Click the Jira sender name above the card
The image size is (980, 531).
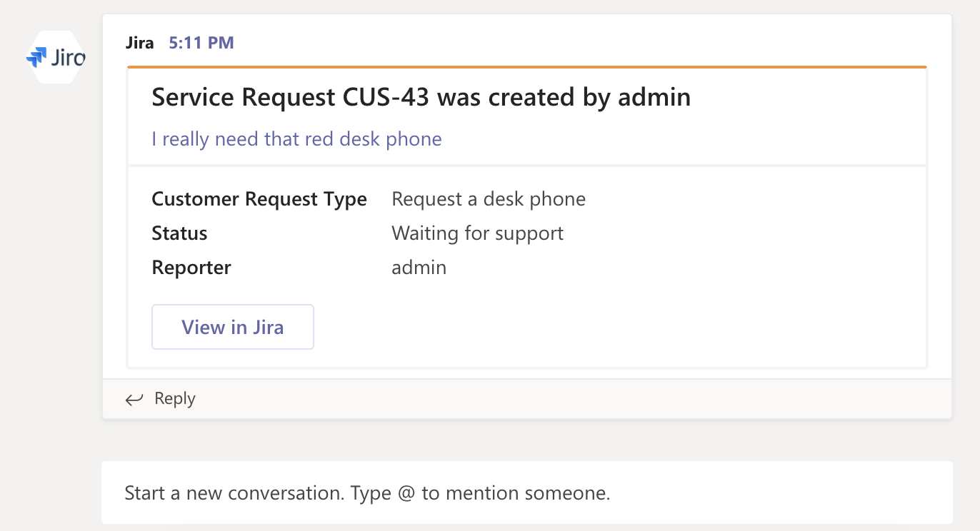pyautogui.click(x=139, y=43)
